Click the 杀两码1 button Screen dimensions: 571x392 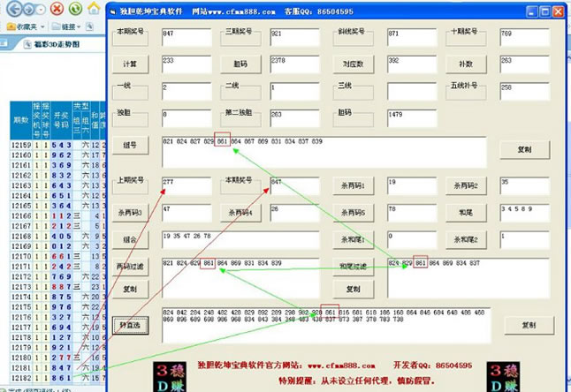coord(354,185)
